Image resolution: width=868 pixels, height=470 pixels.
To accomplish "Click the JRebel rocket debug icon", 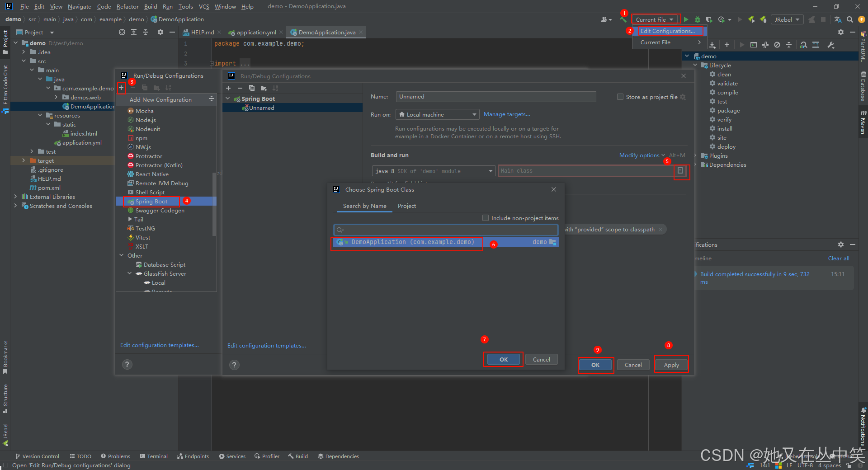I will coord(763,19).
